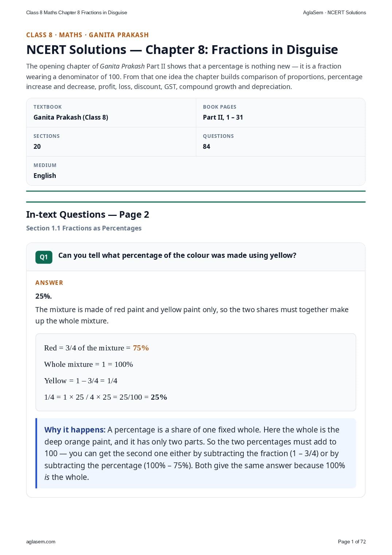Click the orange ANSWER label
Image resolution: width=392 pixels, height=555 pixels.
[x=49, y=283]
